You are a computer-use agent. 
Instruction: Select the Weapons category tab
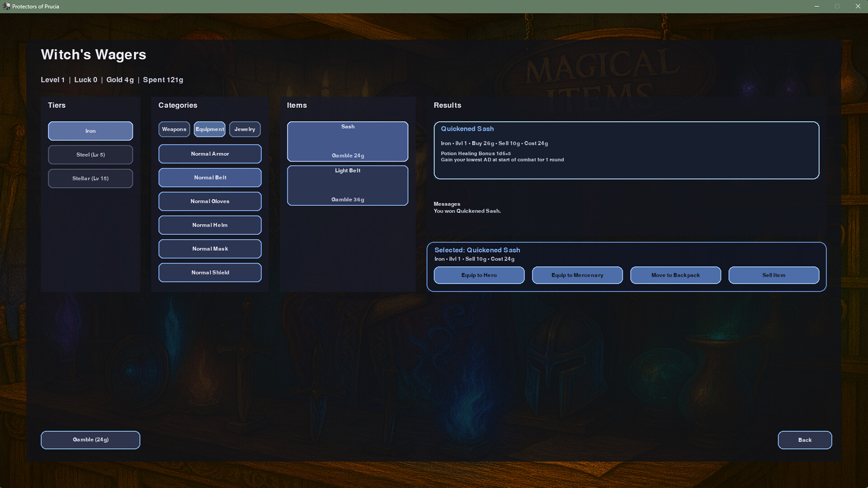(174, 129)
